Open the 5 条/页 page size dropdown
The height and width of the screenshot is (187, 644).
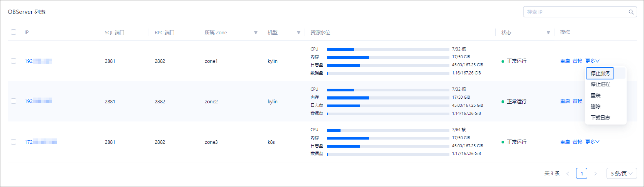(x=622, y=174)
